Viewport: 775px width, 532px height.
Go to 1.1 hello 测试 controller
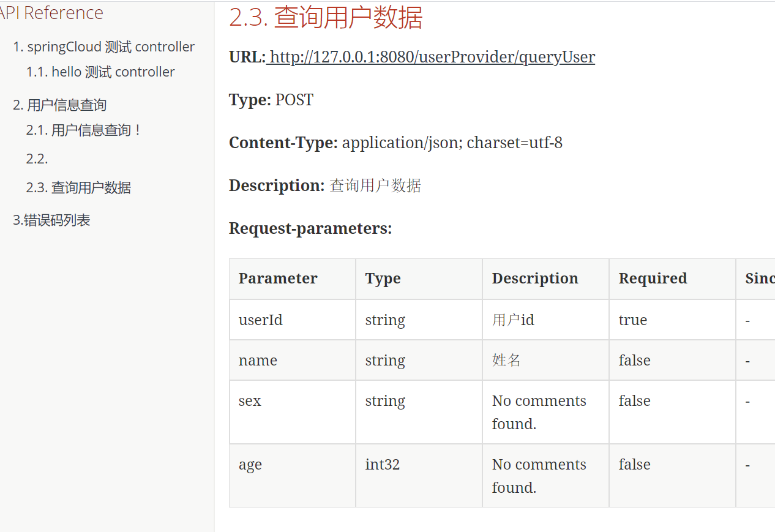point(100,72)
